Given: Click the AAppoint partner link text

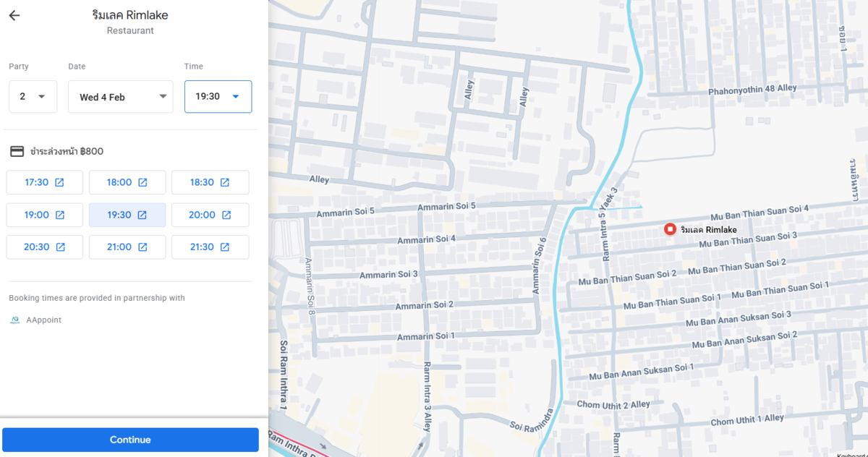Looking at the screenshot, I should (x=43, y=320).
